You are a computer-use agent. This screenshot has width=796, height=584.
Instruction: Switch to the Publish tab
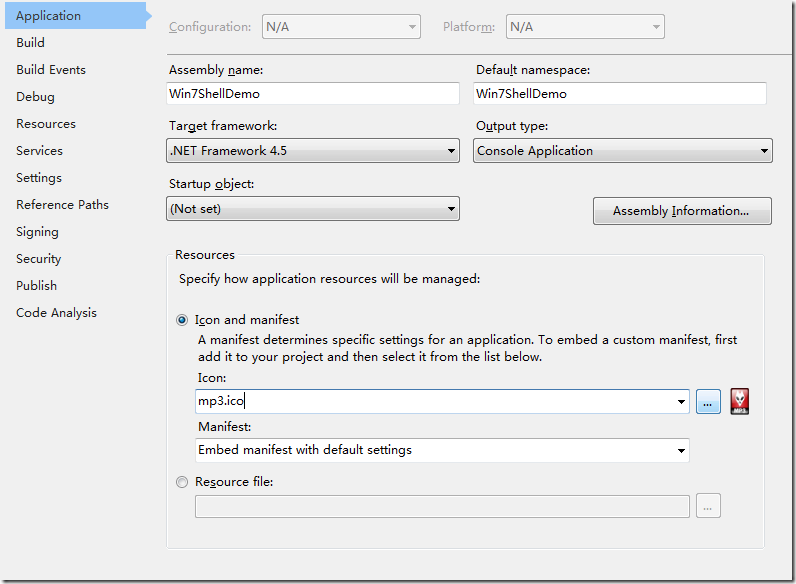click(x=36, y=286)
